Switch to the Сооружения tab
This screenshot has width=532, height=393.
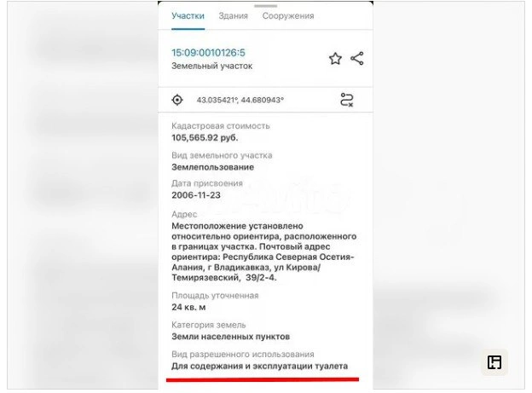pyautogui.click(x=288, y=16)
